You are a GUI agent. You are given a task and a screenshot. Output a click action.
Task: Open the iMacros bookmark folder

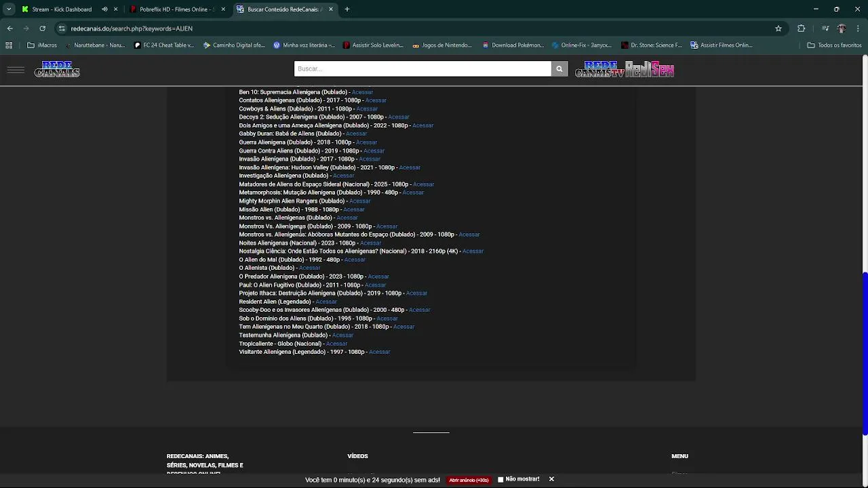pyautogui.click(x=42, y=45)
